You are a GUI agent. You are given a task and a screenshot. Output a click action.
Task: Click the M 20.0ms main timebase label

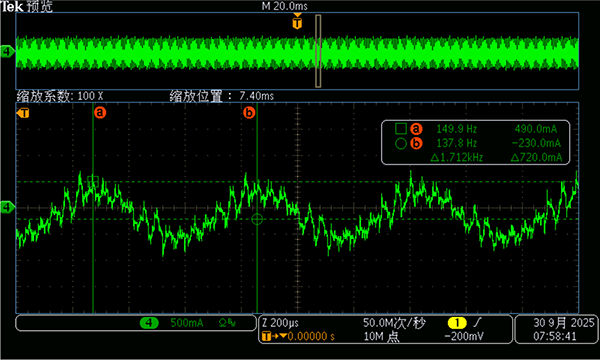pos(284,6)
